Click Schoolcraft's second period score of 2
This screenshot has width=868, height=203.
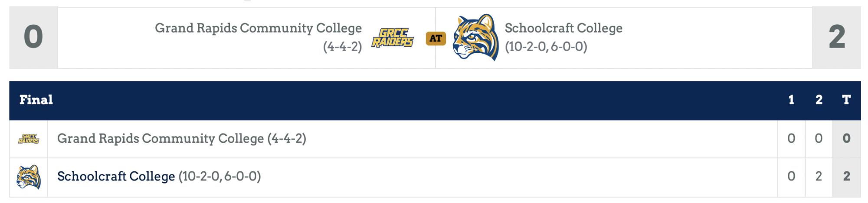(x=819, y=177)
